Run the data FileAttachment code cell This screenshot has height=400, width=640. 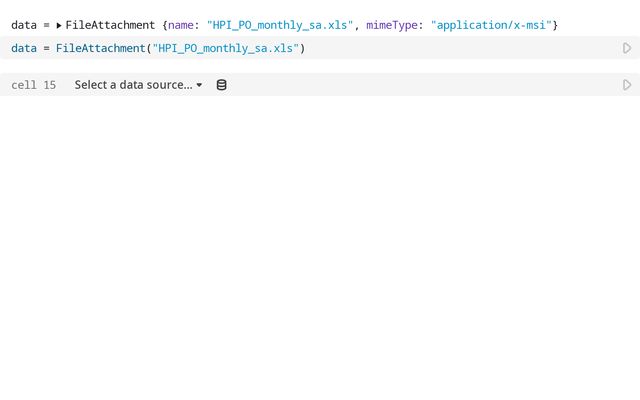click(x=627, y=48)
